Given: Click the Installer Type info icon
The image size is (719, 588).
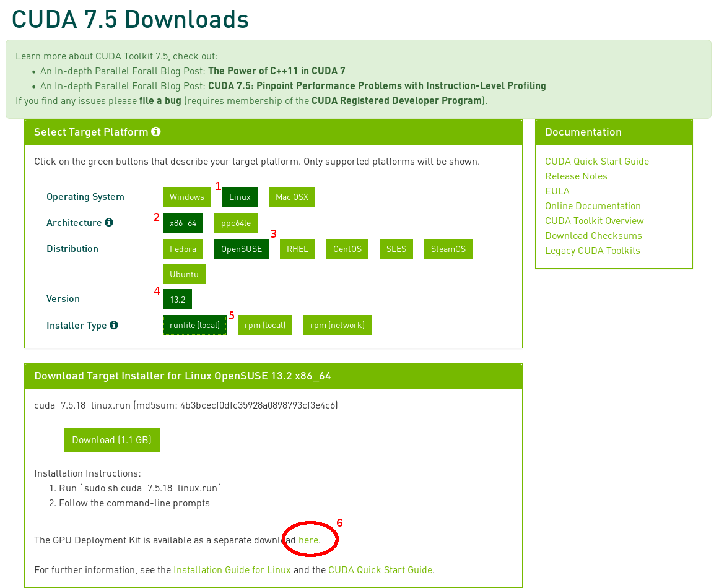Looking at the screenshot, I should pyautogui.click(x=114, y=325).
